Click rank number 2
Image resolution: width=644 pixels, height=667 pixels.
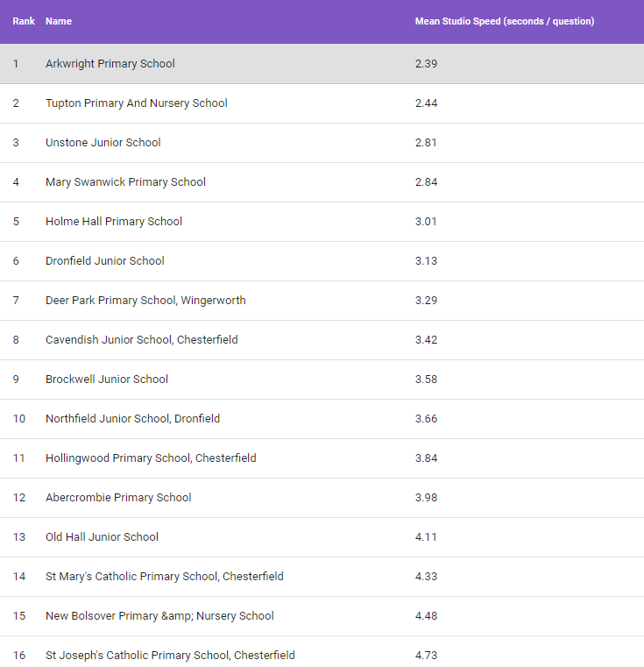point(16,103)
